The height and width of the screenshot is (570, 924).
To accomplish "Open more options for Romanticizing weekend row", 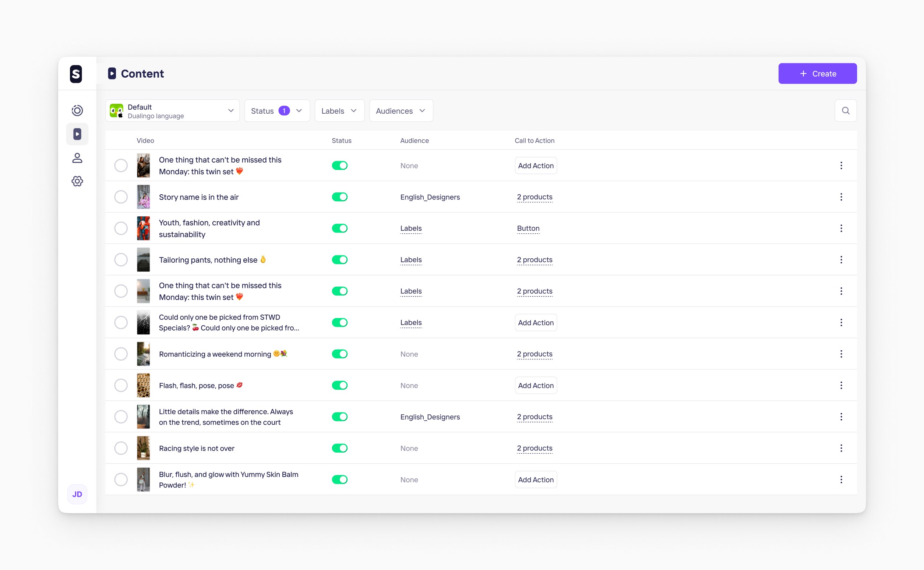I will pyautogui.click(x=841, y=354).
